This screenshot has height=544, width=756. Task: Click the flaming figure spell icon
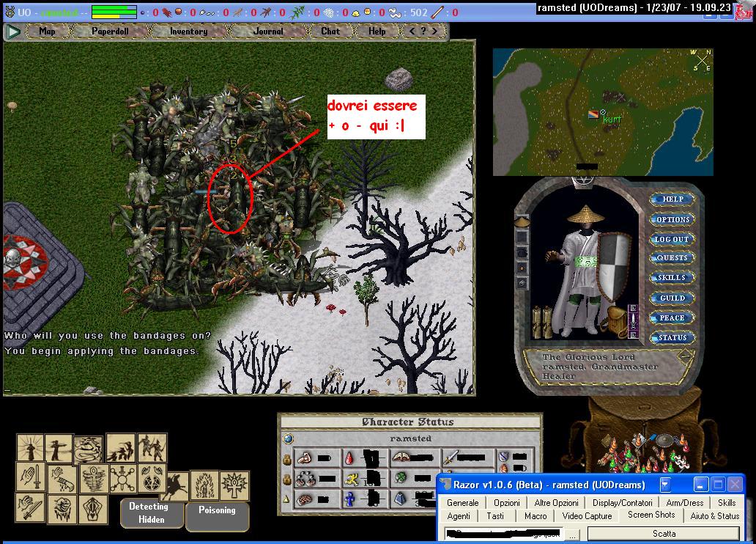205,485
